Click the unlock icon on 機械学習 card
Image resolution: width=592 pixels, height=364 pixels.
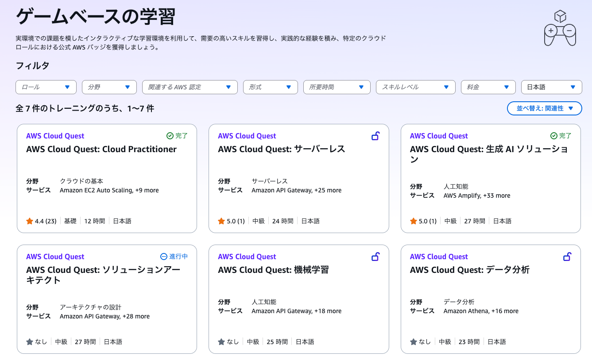375,257
